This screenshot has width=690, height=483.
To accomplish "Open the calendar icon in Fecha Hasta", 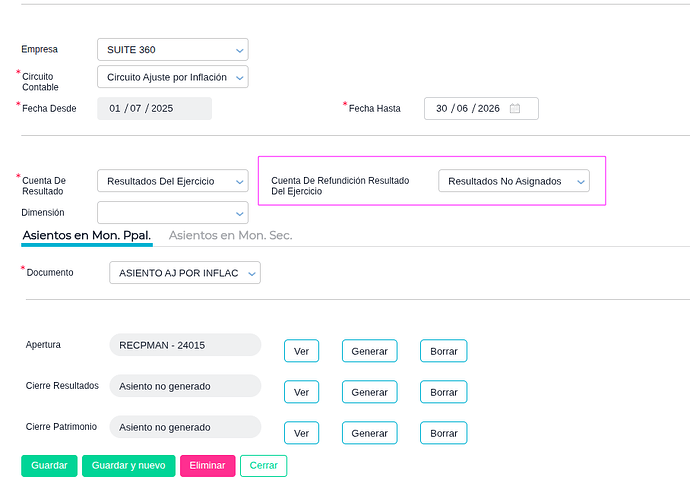I will tap(514, 109).
